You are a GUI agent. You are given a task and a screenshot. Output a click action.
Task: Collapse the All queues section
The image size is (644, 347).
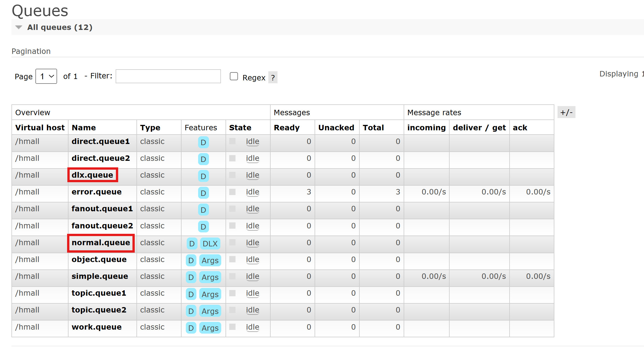pos(19,27)
